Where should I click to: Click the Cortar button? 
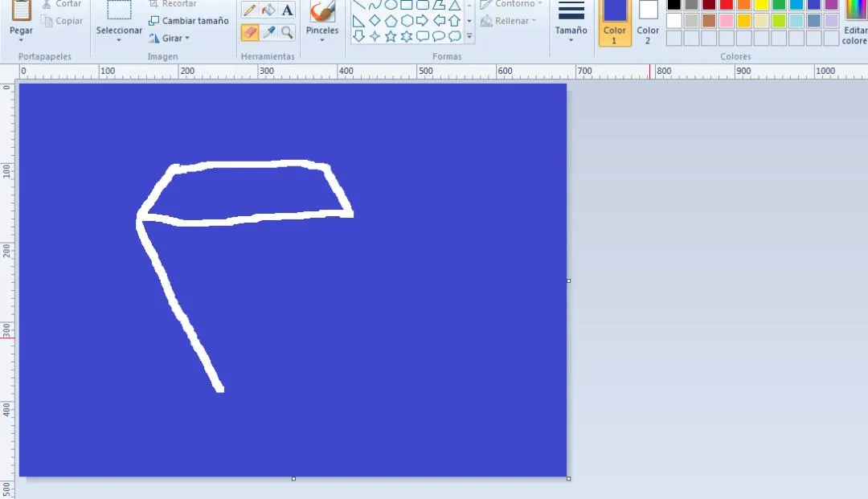tap(62, 5)
